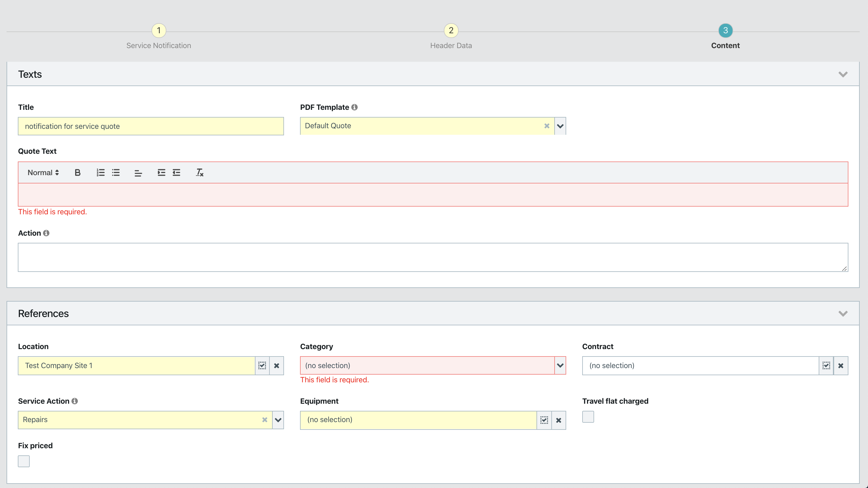Click the Texts section heading
Viewport: 868px width, 488px height.
point(30,75)
